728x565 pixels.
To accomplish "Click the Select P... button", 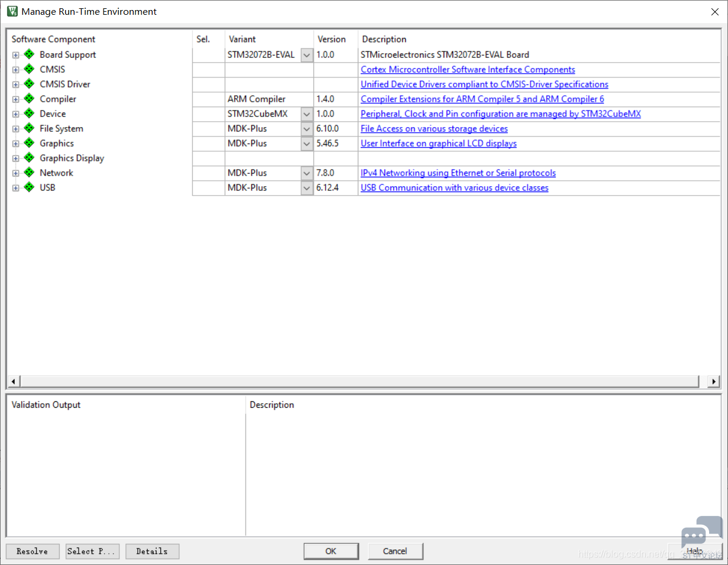I will coord(92,551).
